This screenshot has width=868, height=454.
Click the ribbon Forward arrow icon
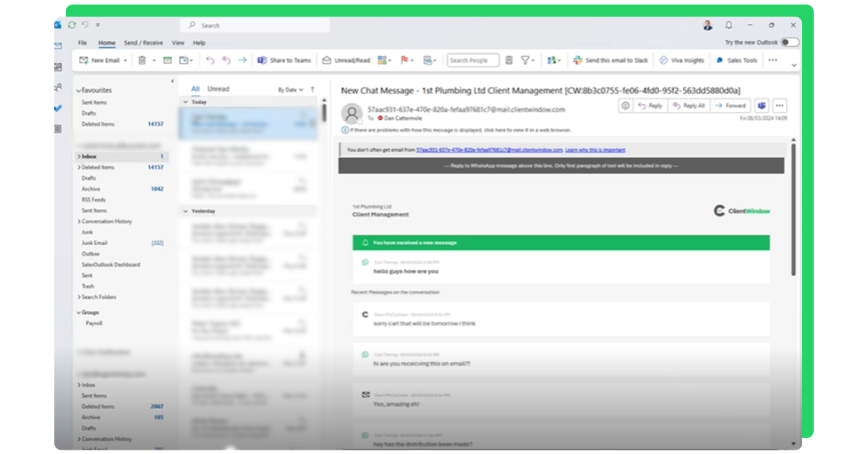[242, 61]
